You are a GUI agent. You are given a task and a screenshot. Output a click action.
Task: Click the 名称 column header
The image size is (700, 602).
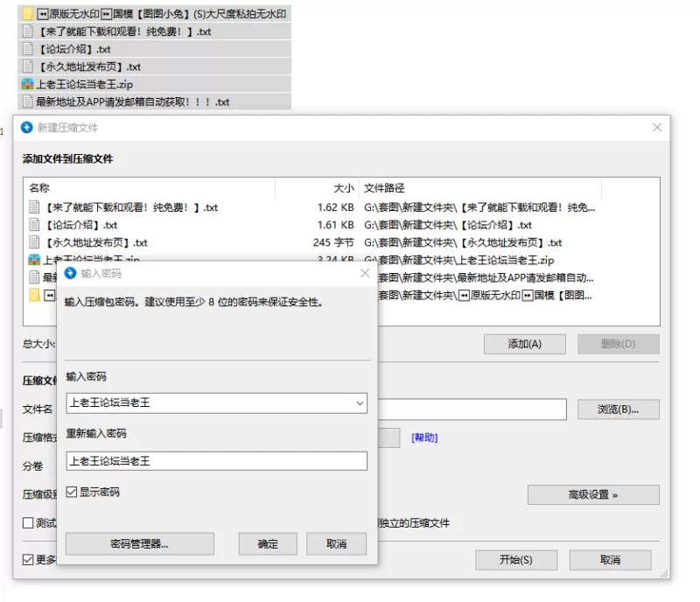[149, 188]
